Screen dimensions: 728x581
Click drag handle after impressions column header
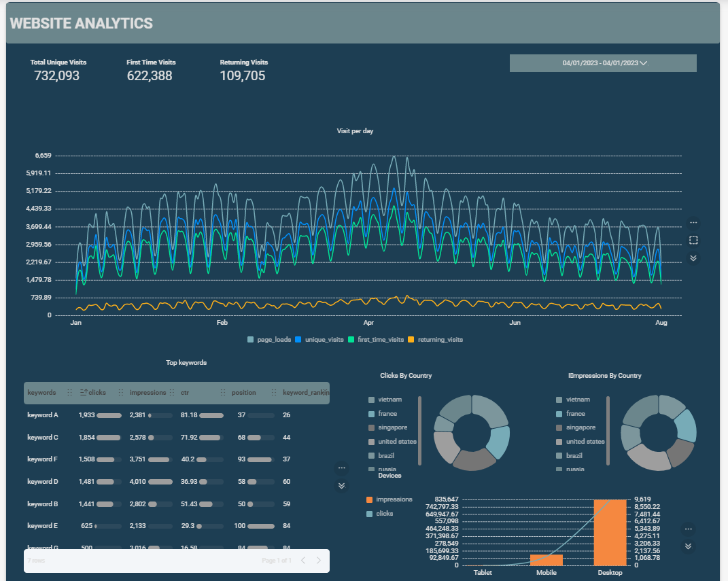(x=172, y=393)
